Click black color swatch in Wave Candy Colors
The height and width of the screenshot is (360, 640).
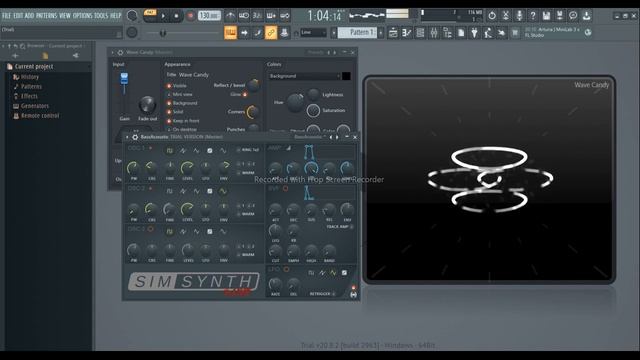[346, 76]
